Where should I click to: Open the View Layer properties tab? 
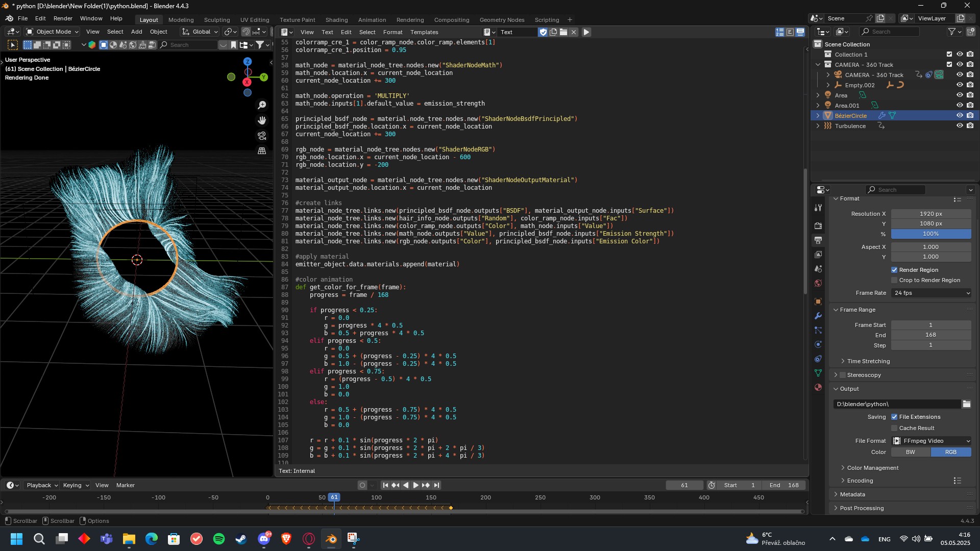(x=818, y=254)
